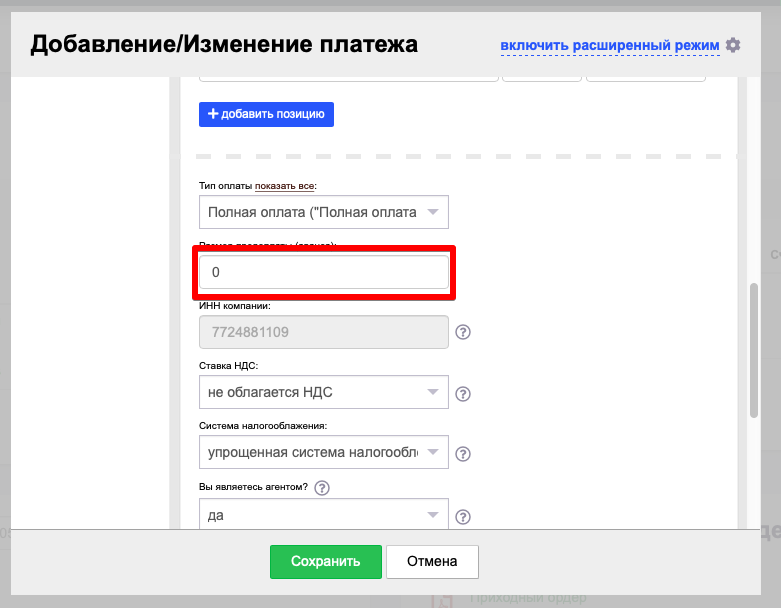Click the 'Добавление/Изменение платежа' dialog title
The width and height of the screenshot is (781, 608).
tap(224, 44)
